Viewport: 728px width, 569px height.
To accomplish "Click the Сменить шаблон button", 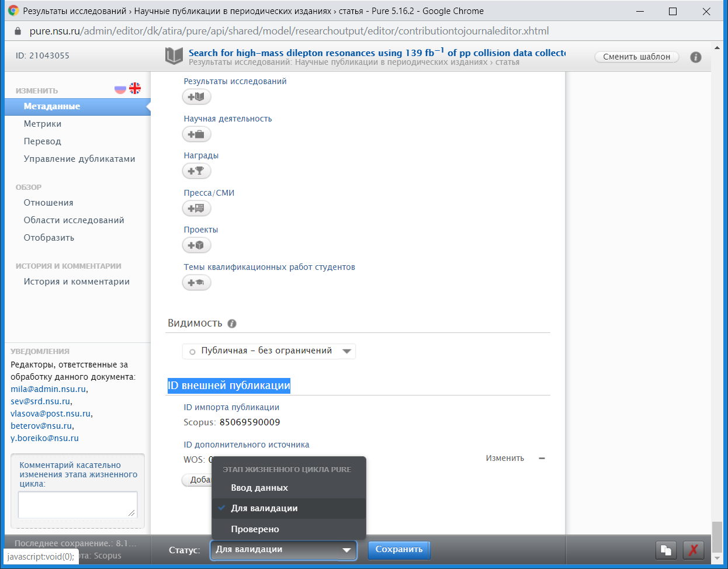I will (636, 57).
